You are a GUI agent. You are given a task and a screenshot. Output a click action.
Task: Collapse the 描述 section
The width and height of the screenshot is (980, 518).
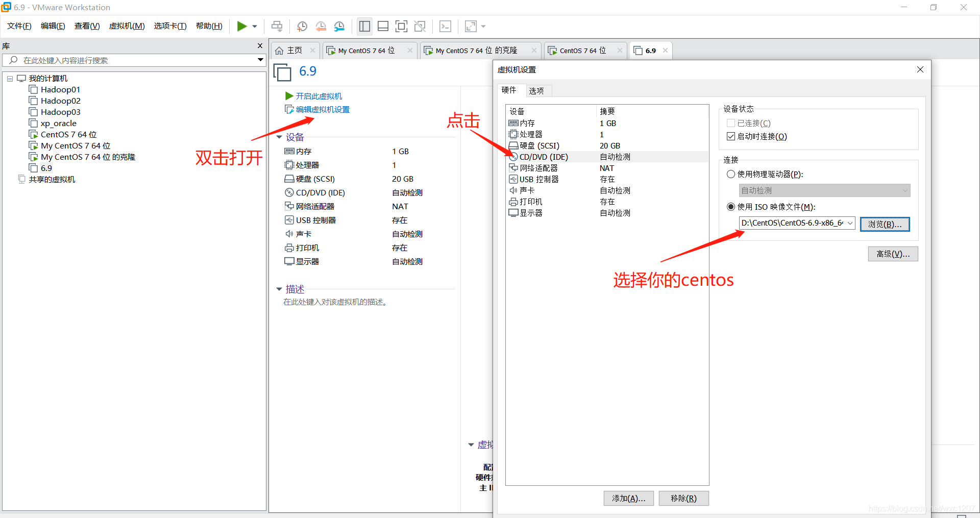[279, 289]
